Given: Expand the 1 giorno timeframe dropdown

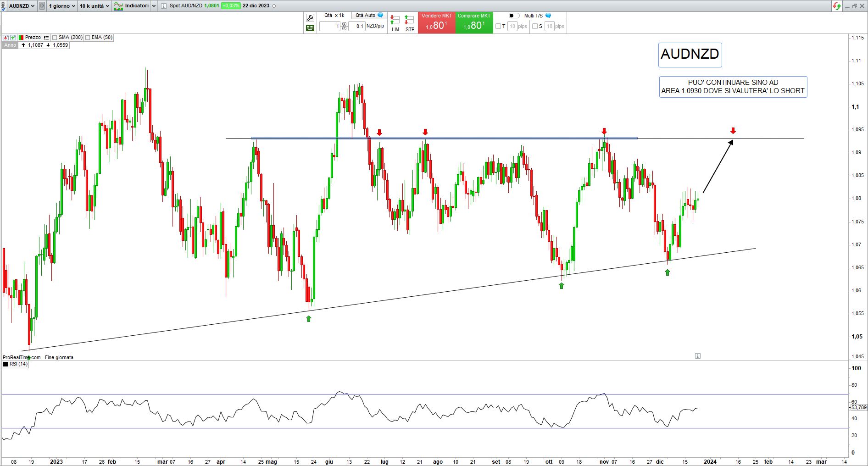Looking at the screenshot, I should [x=62, y=6].
